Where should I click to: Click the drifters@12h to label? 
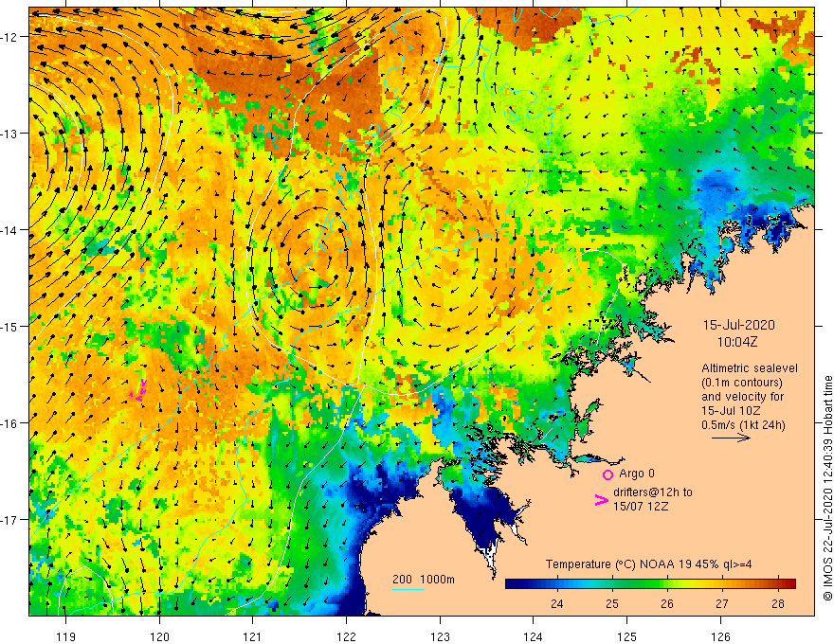click(x=653, y=492)
